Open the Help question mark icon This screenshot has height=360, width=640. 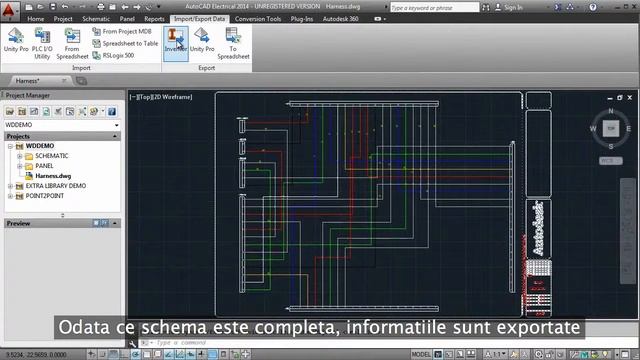(593, 7)
